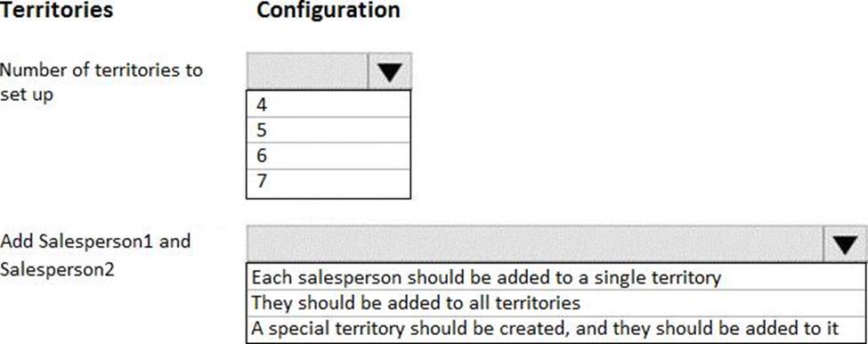
Task: Click the 'set up' label text
Action: click(x=27, y=95)
